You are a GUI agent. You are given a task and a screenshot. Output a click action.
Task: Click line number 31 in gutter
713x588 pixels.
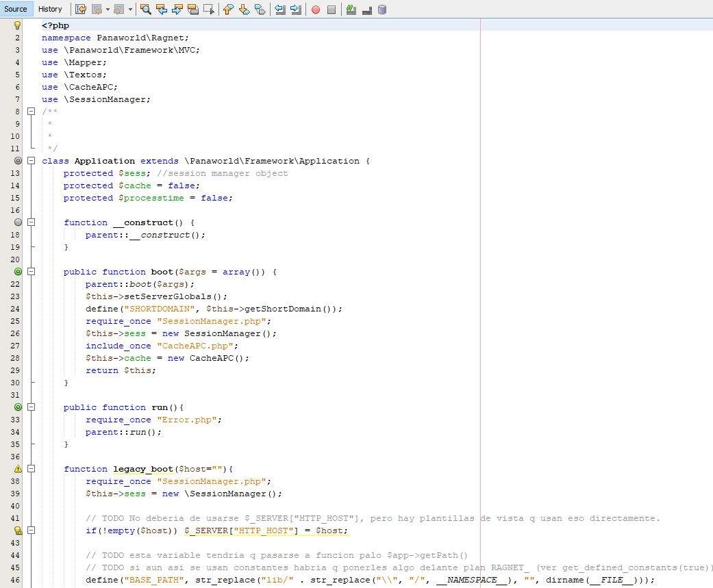(x=15, y=395)
